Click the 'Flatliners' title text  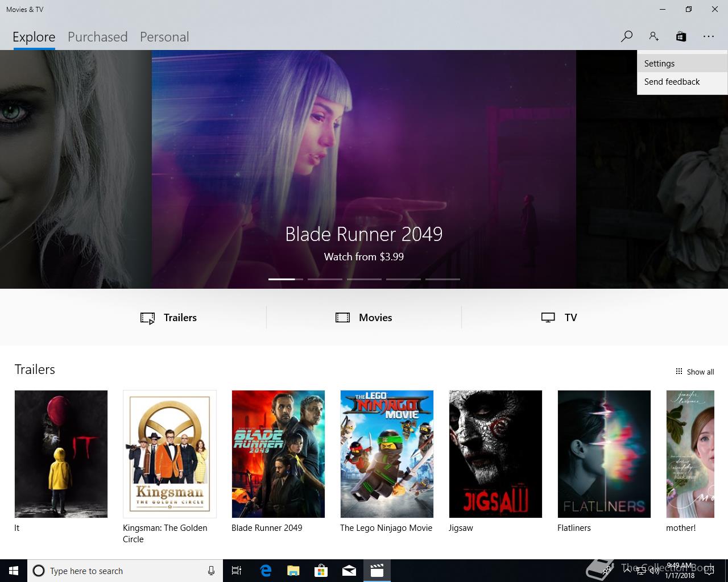(x=574, y=528)
